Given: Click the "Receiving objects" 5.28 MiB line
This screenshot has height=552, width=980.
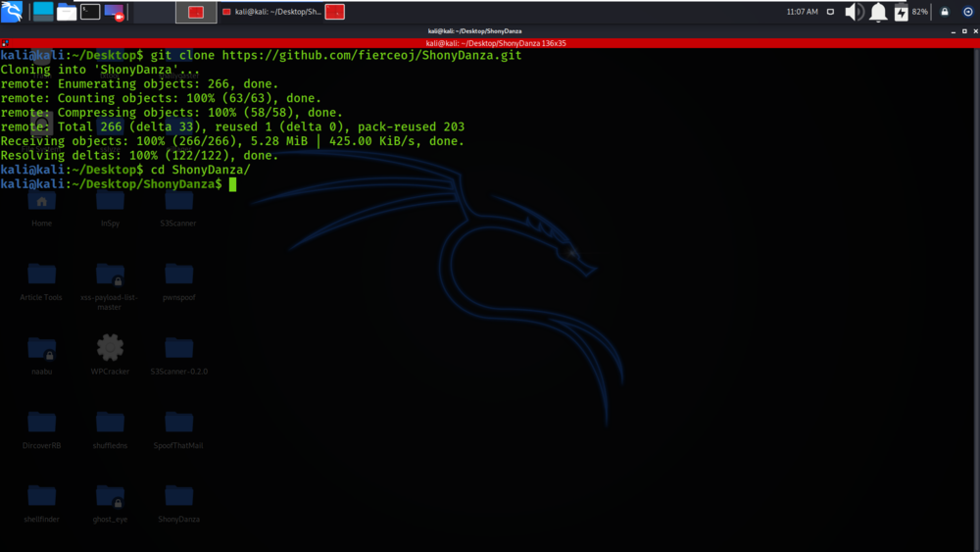Looking at the screenshot, I should pos(232,141).
